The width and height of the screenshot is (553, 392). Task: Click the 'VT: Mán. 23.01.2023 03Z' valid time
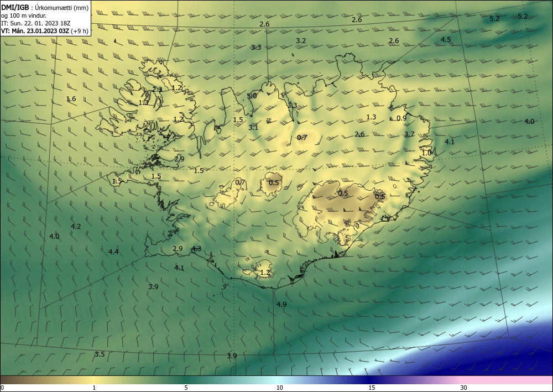pyautogui.click(x=35, y=31)
